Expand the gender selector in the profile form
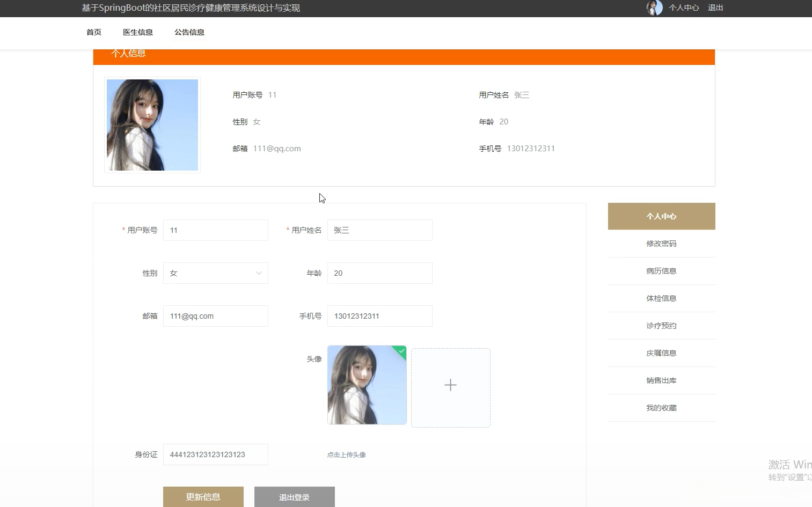Screen dimensions: 812x507 (x=215, y=273)
